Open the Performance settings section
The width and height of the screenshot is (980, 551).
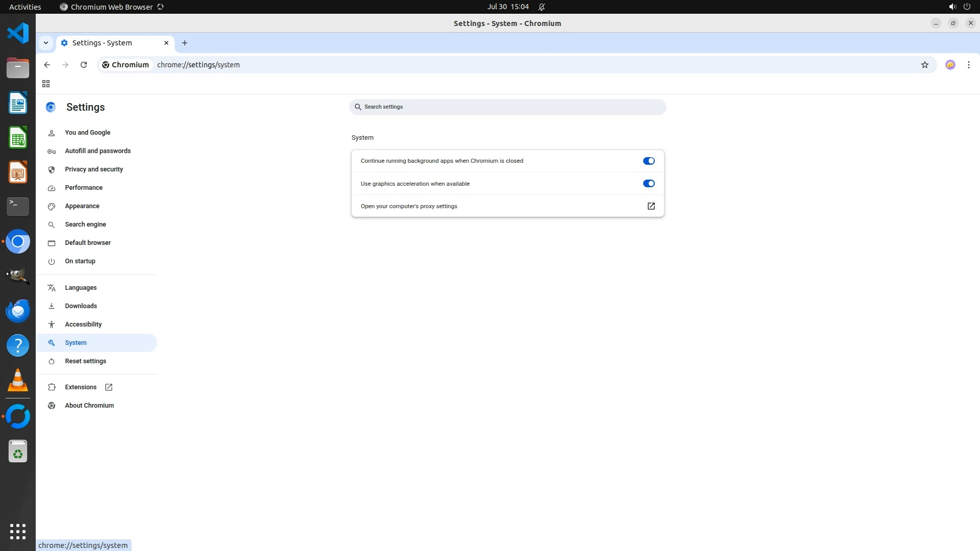84,188
